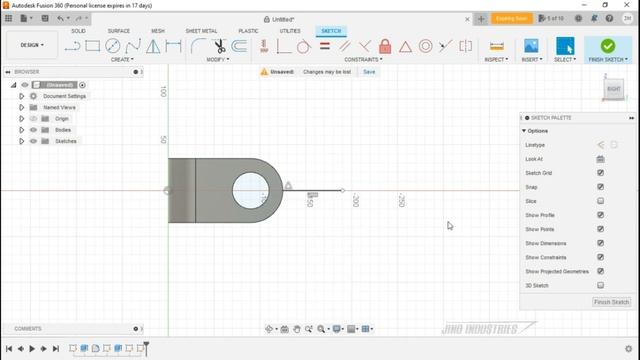
Task: Select the Sketch Dimension tool
Action: click(x=173, y=46)
